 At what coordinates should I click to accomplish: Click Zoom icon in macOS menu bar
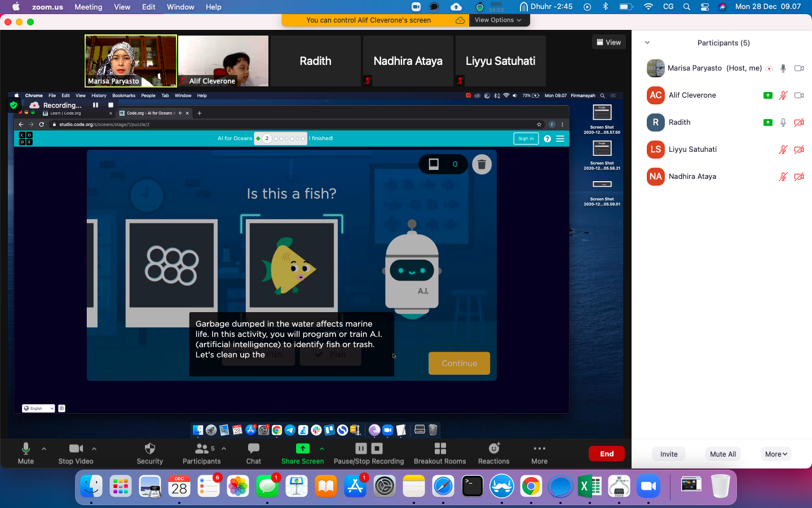(x=416, y=7)
